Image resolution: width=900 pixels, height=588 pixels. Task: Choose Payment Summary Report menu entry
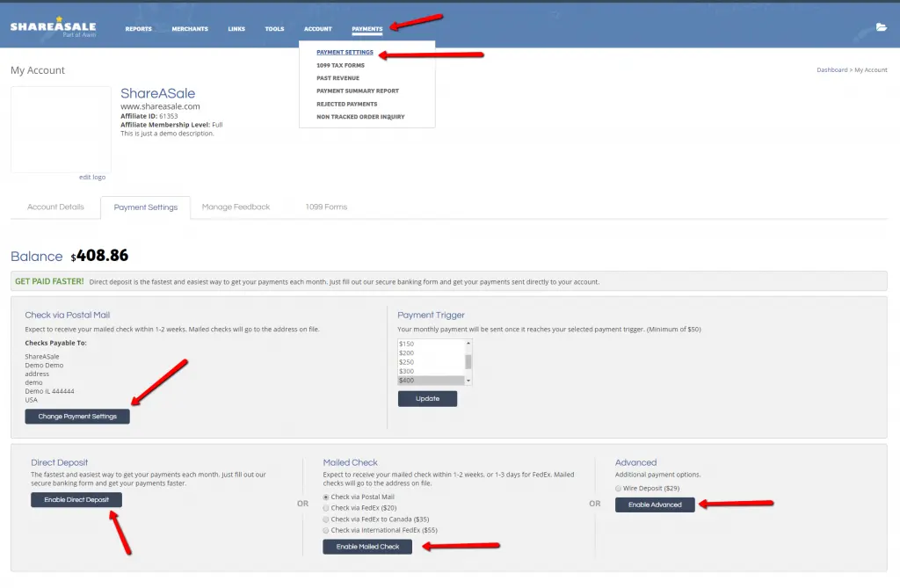click(358, 91)
